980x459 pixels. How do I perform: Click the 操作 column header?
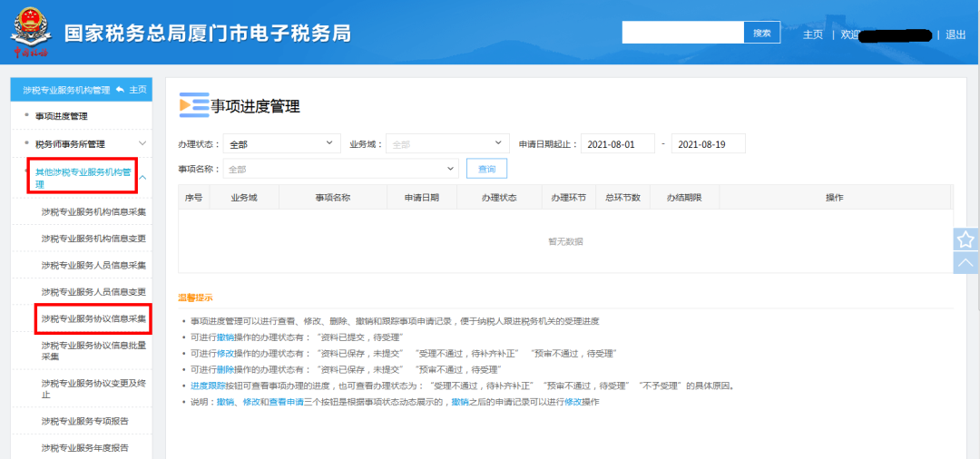tap(835, 198)
